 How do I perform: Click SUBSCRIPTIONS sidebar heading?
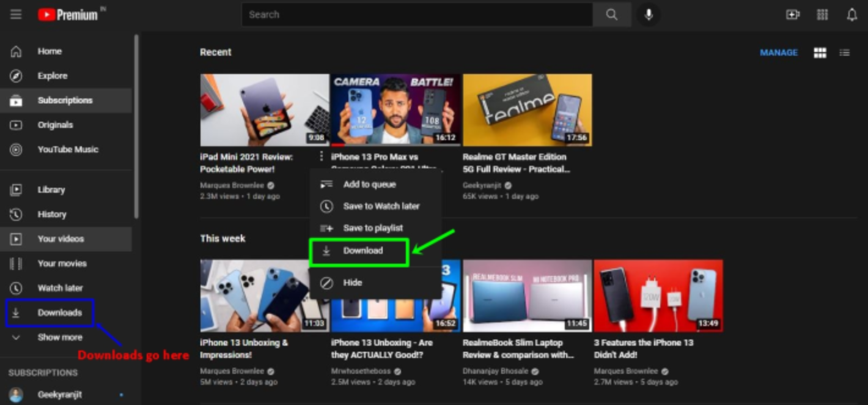[43, 373]
